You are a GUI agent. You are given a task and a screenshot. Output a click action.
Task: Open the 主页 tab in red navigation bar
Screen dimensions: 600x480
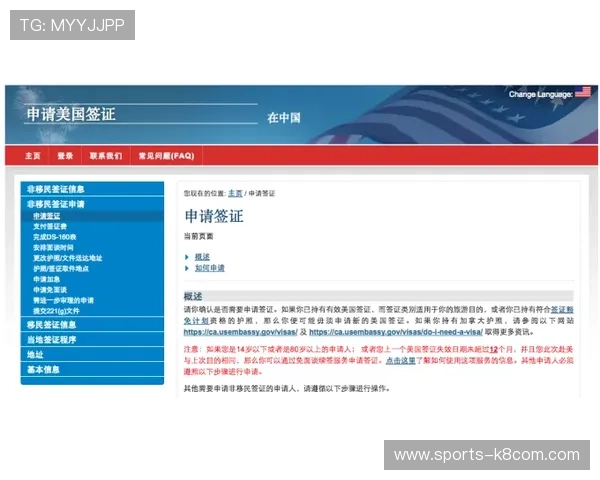click(33, 156)
